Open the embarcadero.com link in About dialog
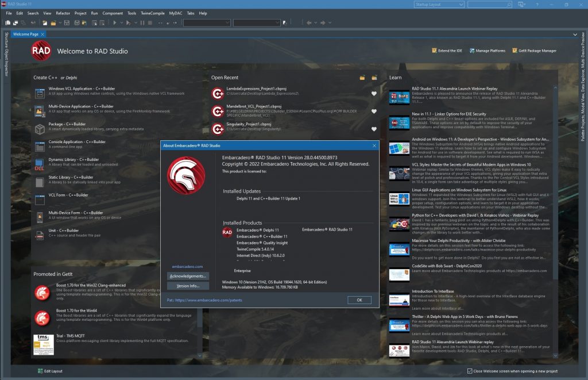The image size is (588, 380). [x=188, y=267]
